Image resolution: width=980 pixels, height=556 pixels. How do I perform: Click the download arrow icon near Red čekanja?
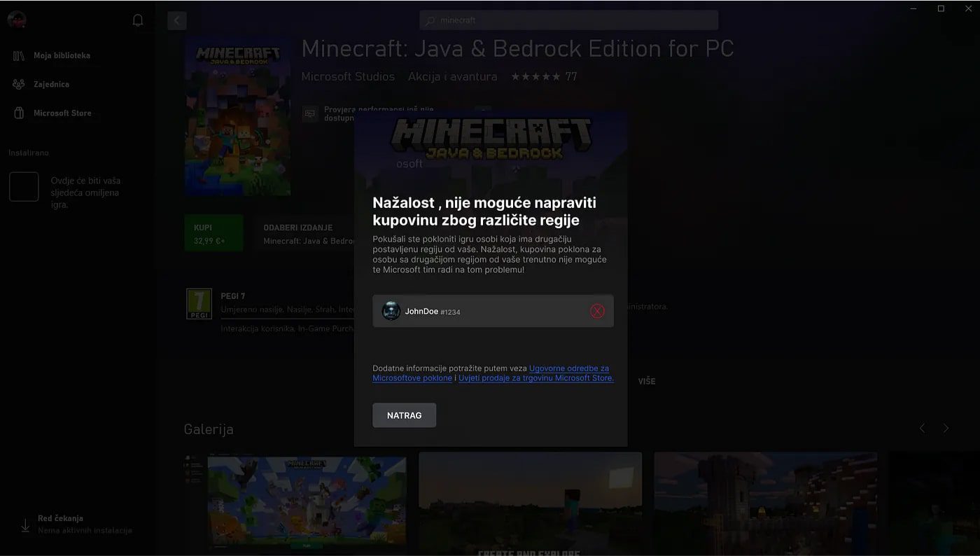pos(25,525)
